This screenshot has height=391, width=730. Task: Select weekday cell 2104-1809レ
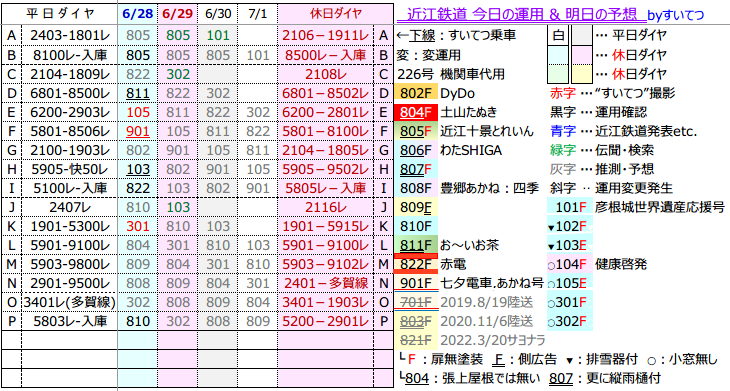tap(69, 74)
